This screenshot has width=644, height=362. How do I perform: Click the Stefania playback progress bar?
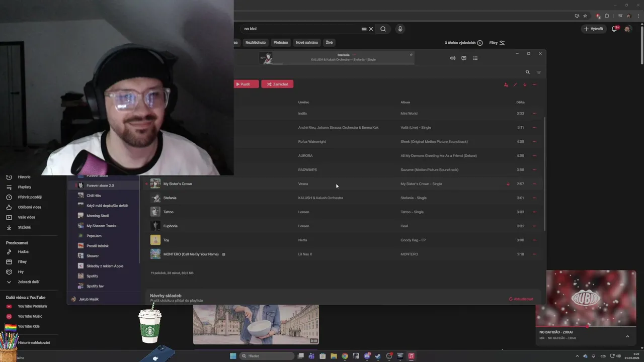coord(344,64)
